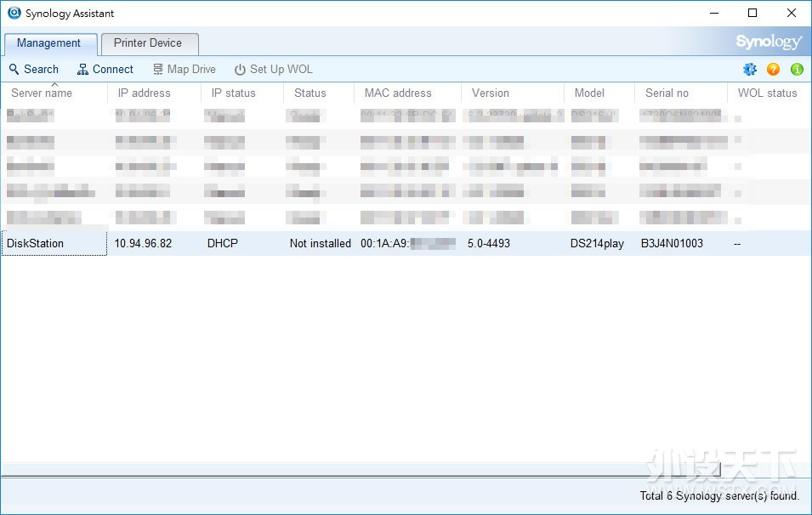Sort by the Status column header
The image size is (812, 515).
[319, 93]
